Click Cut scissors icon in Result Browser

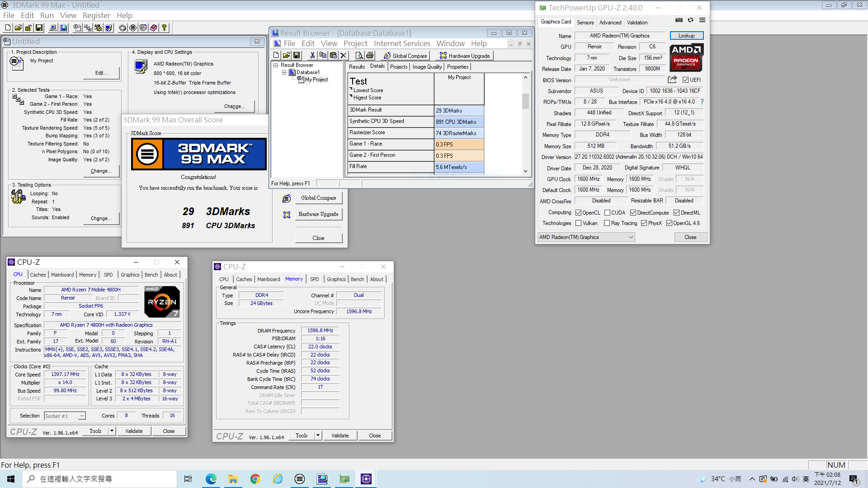[312, 55]
